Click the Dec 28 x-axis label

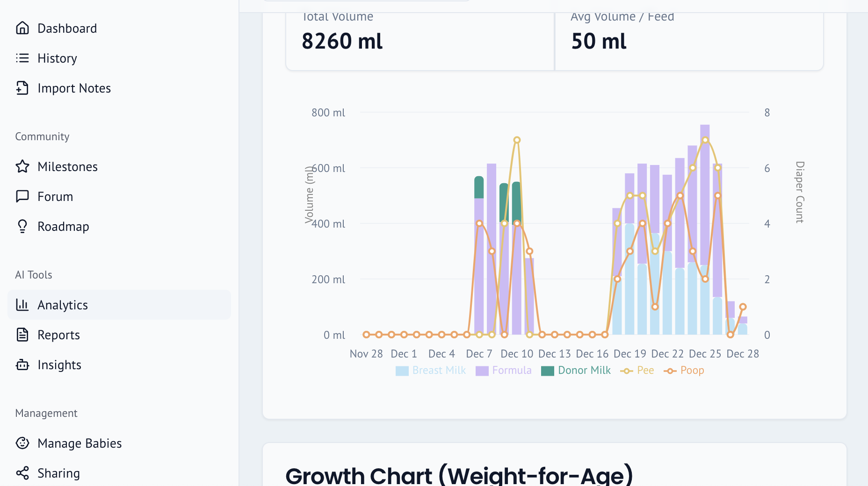pos(743,354)
